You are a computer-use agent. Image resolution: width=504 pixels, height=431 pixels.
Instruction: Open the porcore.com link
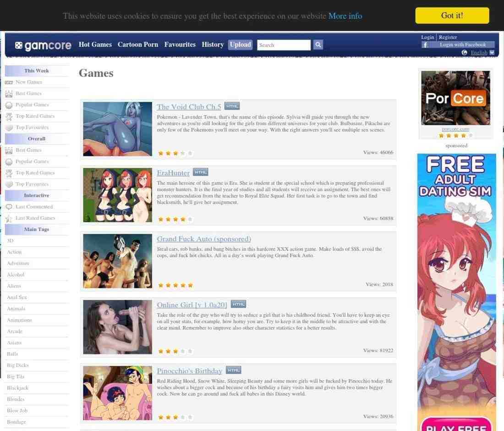(x=455, y=129)
